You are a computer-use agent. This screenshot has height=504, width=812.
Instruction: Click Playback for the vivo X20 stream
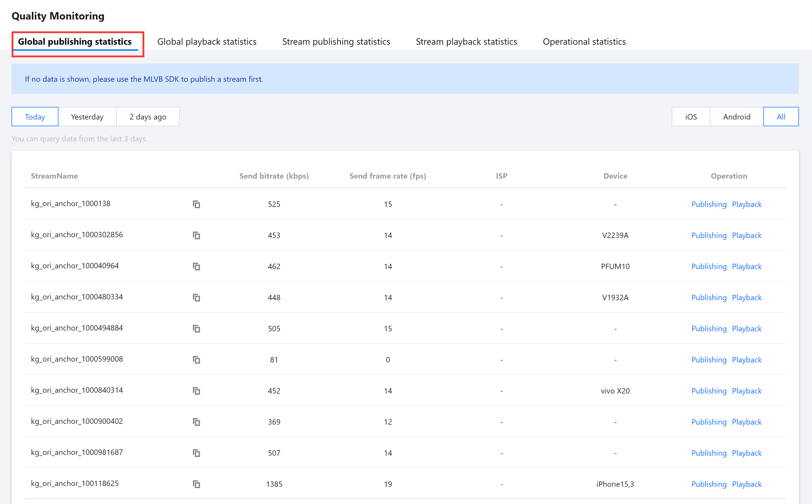coord(746,391)
